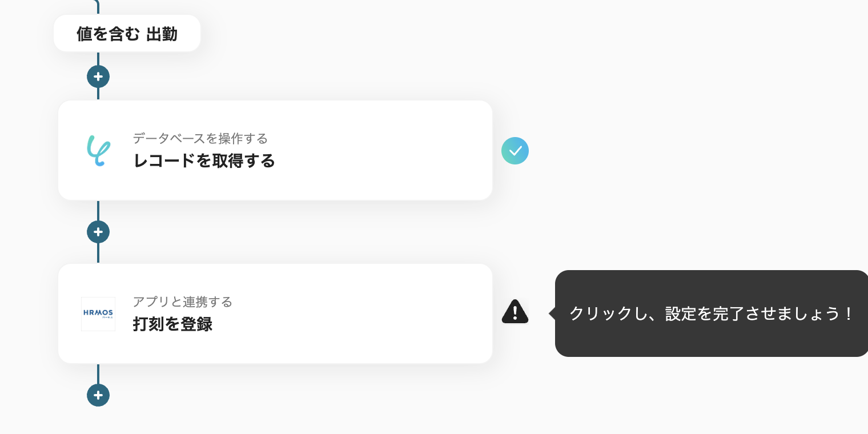Click the plus button below the 出勤 branch label
This screenshot has width=868, height=434.
point(98,77)
